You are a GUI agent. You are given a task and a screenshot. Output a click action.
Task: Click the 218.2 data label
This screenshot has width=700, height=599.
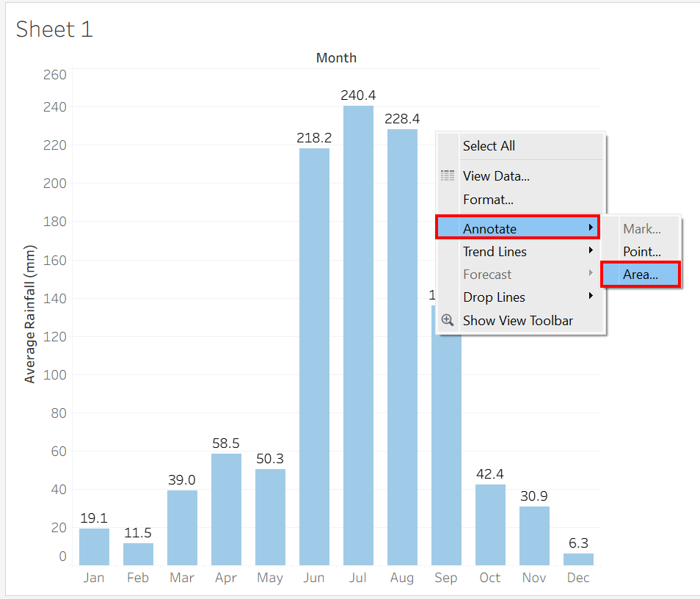pos(314,137)
